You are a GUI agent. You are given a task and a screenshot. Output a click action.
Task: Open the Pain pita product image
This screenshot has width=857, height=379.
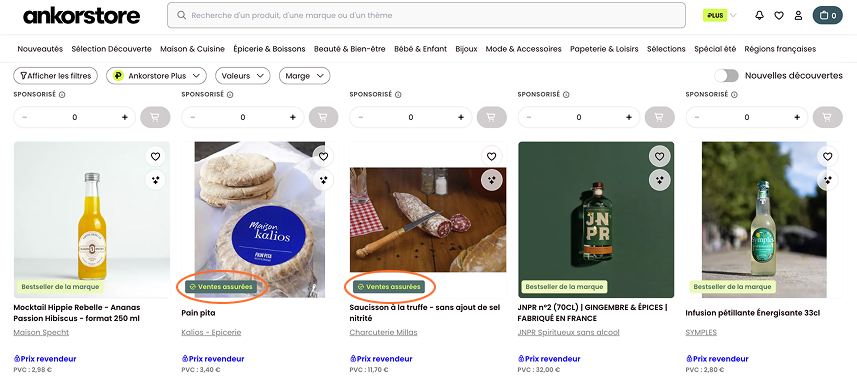tap(260, 220)
